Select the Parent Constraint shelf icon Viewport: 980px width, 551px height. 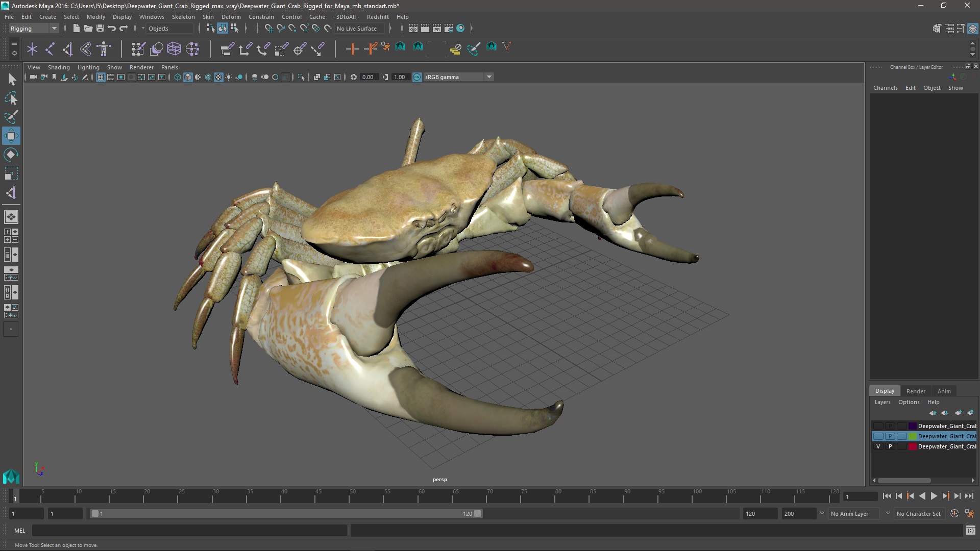click(227, 49)
